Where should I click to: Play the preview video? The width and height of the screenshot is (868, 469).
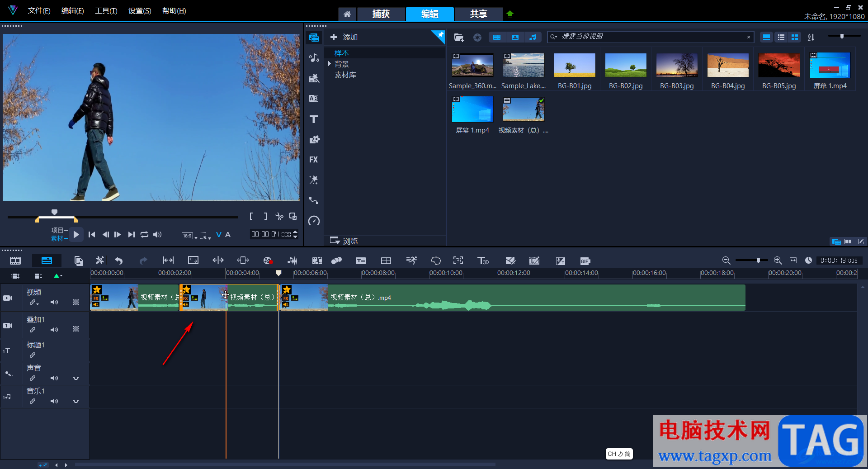point(76,234)
